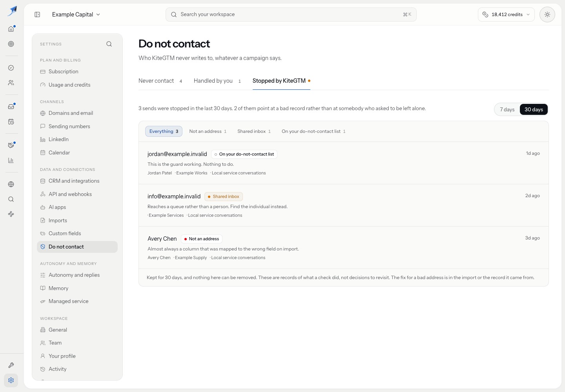Open the inbox icon in the left rail

tap(11, 106)
